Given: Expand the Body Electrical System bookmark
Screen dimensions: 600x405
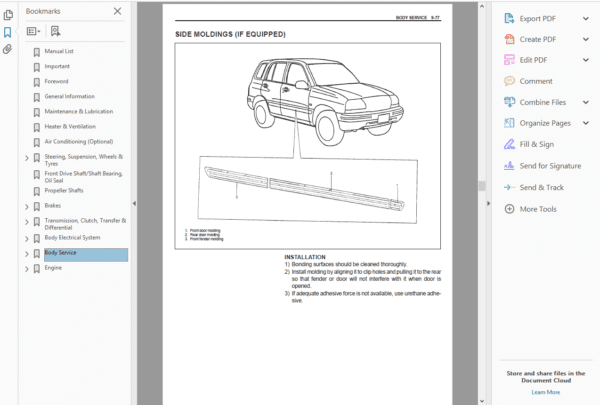Looking at the screenshot, I should tap(26, 239).
